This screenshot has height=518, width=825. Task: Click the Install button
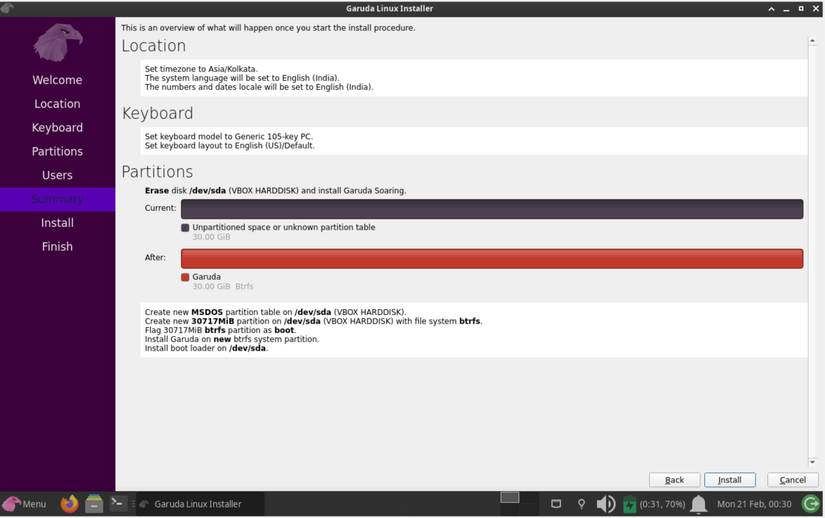point(729,480)
